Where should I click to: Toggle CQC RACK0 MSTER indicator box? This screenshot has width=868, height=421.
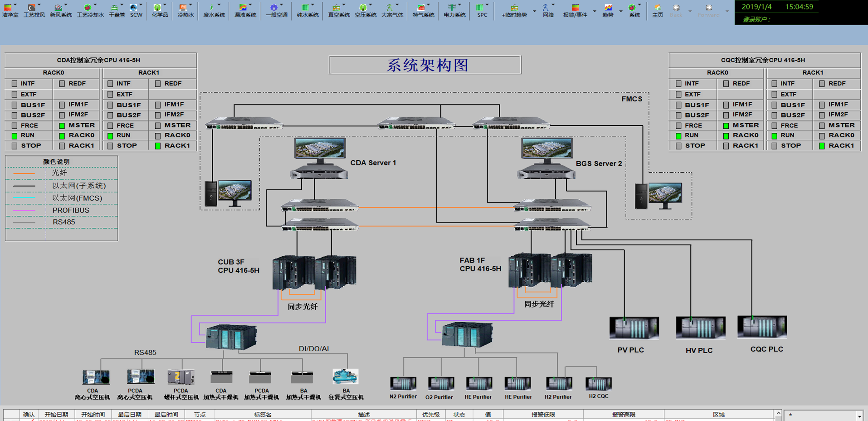726,126
